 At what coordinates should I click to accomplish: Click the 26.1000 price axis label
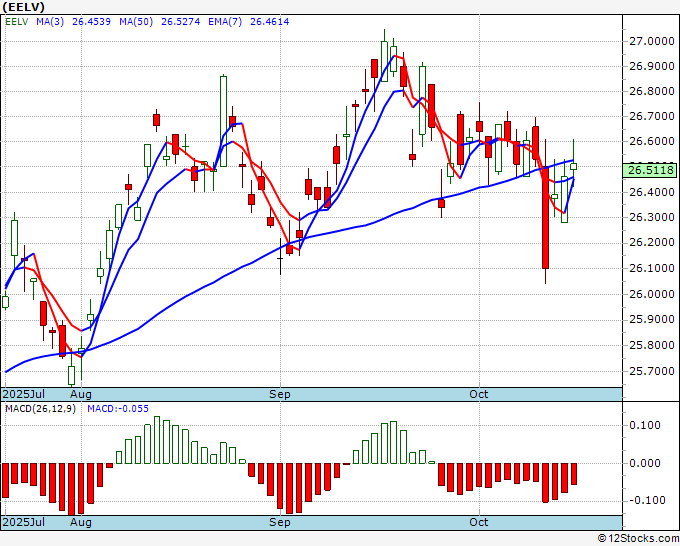[x=652, y=268]
